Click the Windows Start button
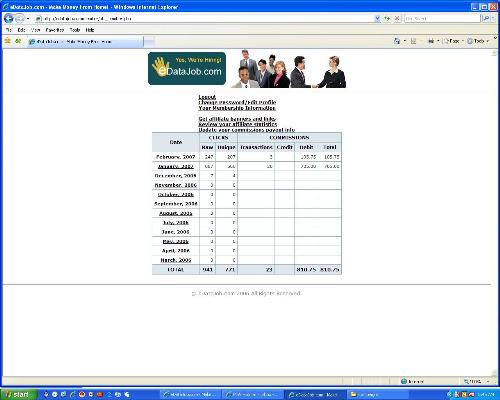 point(18,395)
